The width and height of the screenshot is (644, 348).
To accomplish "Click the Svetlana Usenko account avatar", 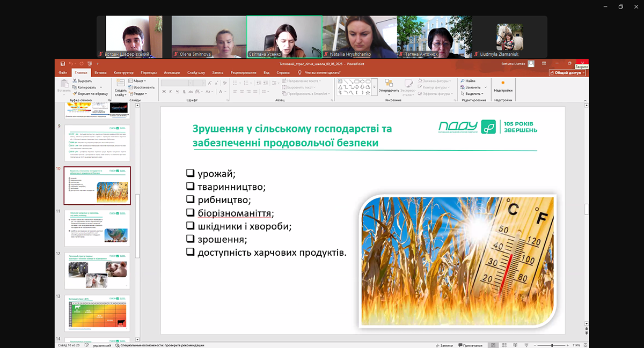I will tap(531, 63).
